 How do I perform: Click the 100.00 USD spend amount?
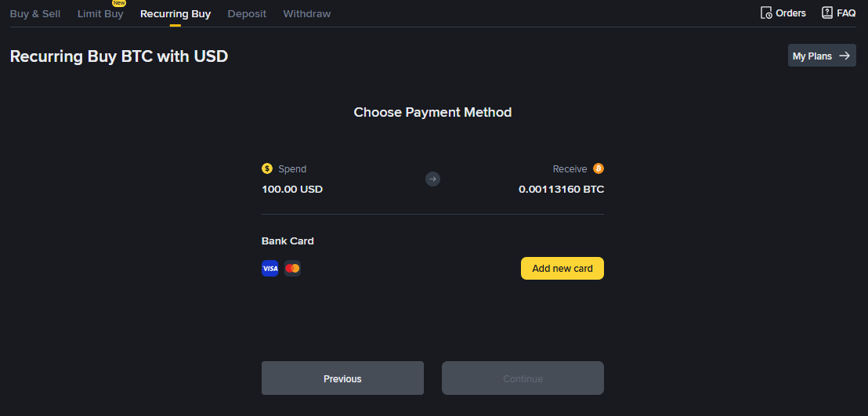tap(292, 190)
